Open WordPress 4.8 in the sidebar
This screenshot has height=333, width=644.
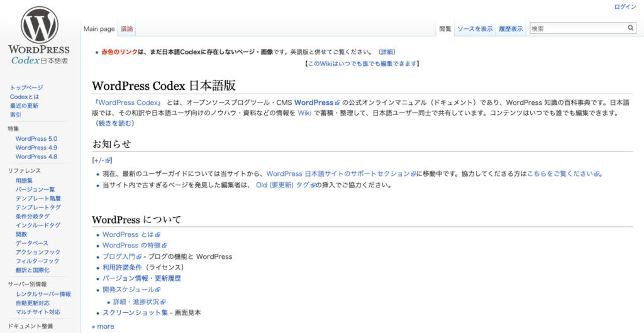coord(36,156)
